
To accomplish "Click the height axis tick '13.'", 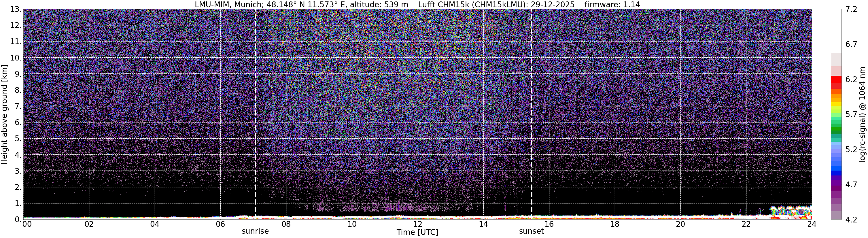I will tap(16, 10).
